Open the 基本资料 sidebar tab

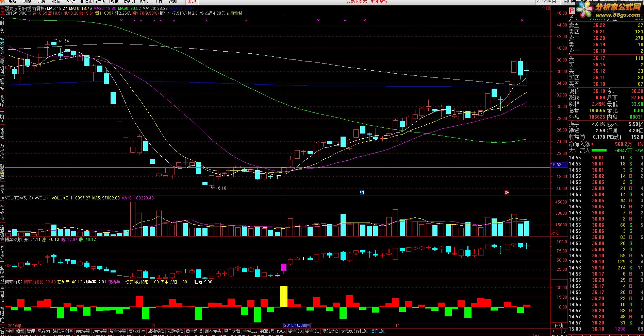(2, 66)
